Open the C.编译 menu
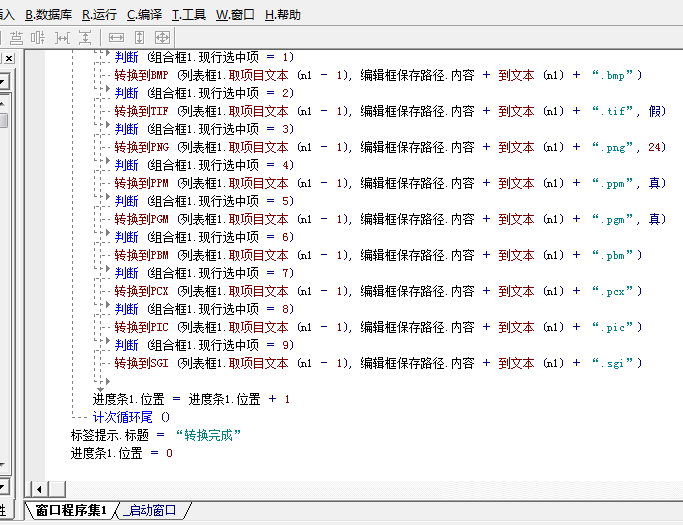 pyautogui.click(x=145, y=15)
